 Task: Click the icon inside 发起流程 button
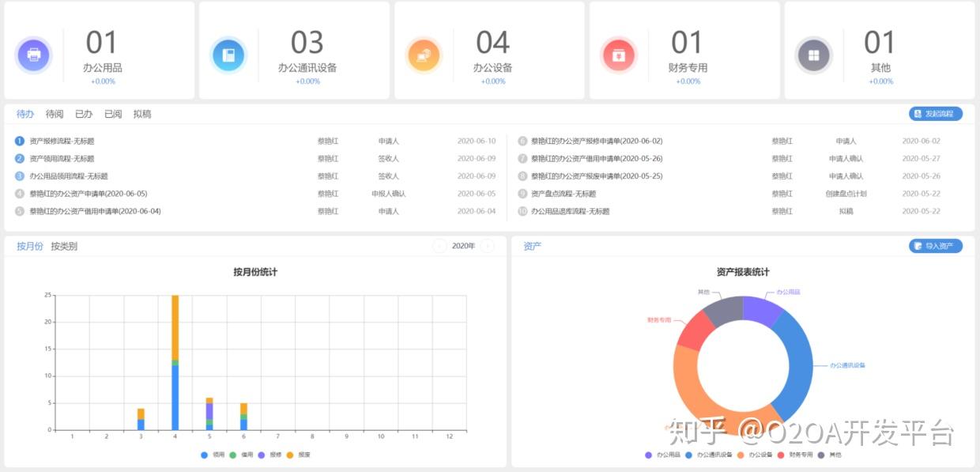(x=919, y=113)
